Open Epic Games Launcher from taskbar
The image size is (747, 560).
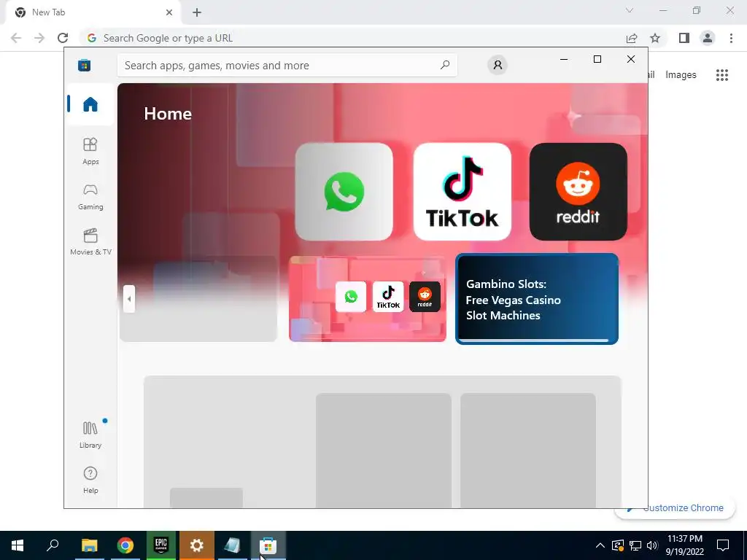(161, 545)
